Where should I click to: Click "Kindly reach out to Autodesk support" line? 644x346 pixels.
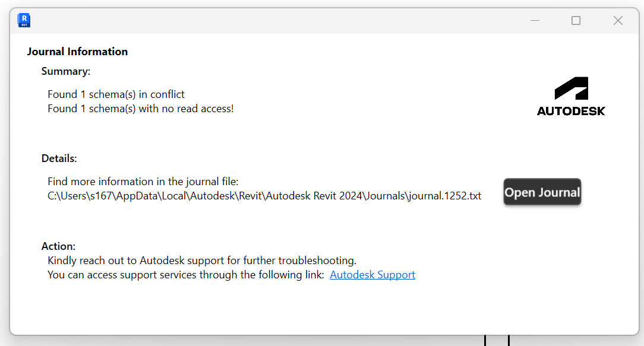click(202, 261)
